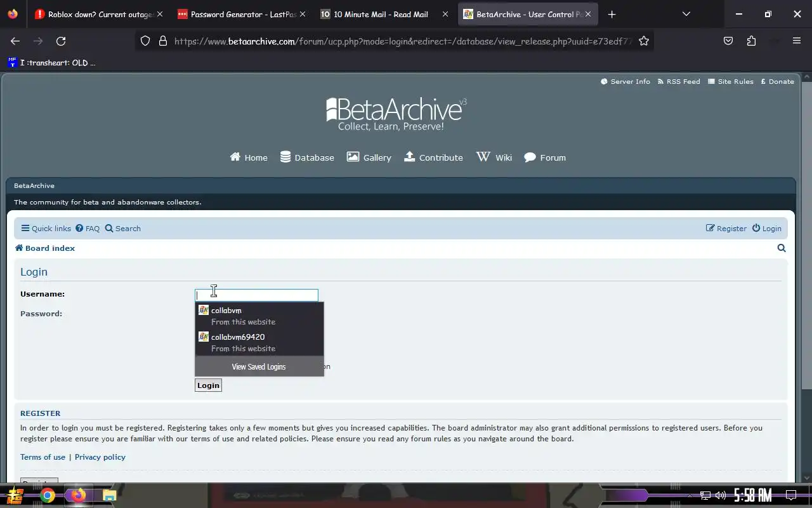Open Start menu on taskbar
Viewport: 812px width, 508px height.
point(15,495)
